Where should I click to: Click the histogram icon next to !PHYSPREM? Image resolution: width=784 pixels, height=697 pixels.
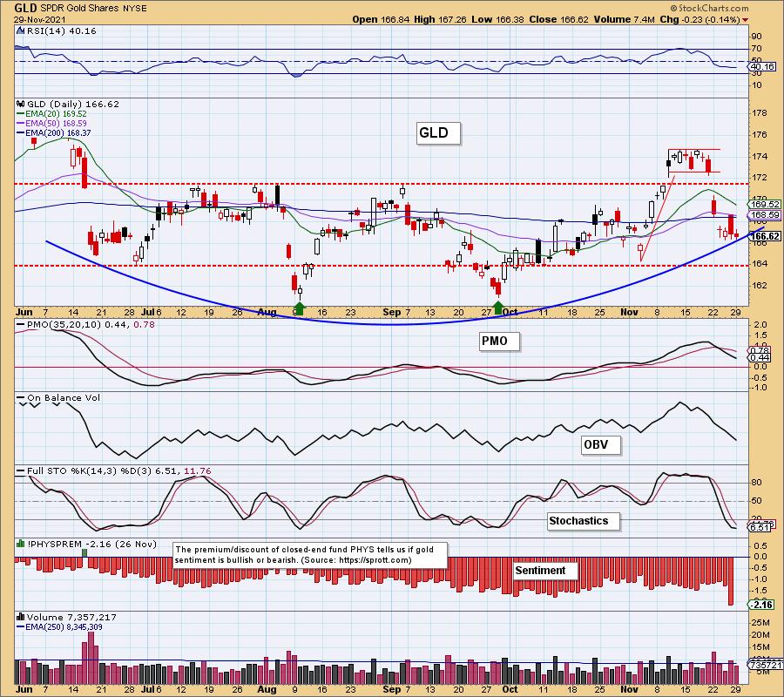[x=21, y=544]
